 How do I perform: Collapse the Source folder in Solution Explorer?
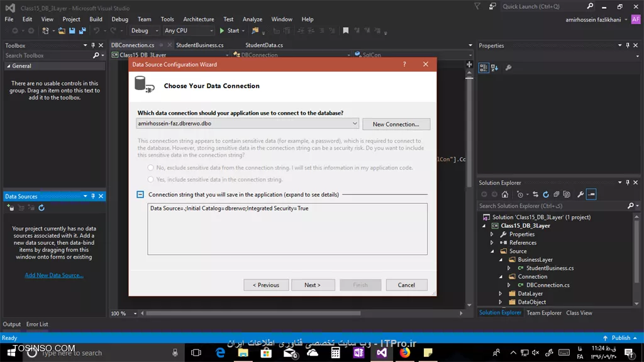[492, 251]
